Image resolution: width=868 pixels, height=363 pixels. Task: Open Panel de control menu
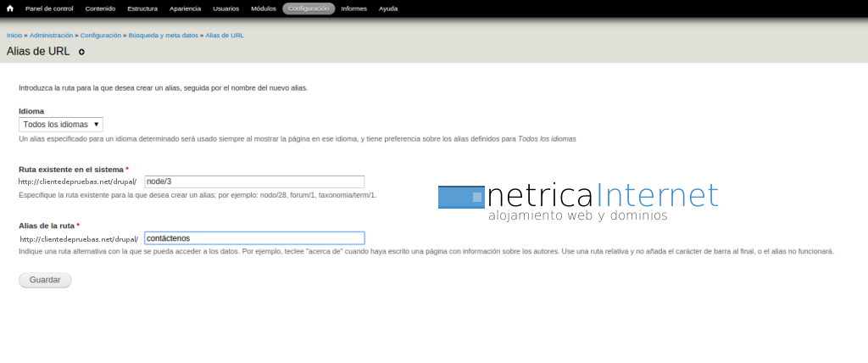point(49,8)
